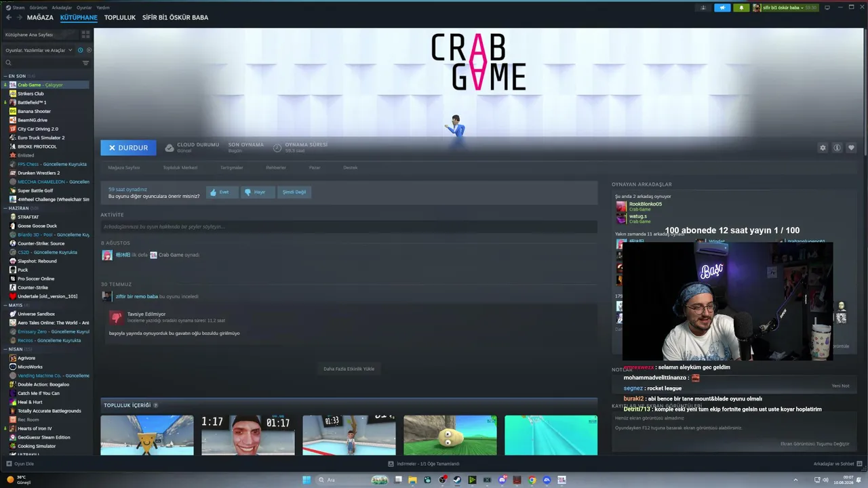Click Daha Fazla Etkinlik Yükle button
The height and width of the screenshot is (488, 868).
click(349, 369)
